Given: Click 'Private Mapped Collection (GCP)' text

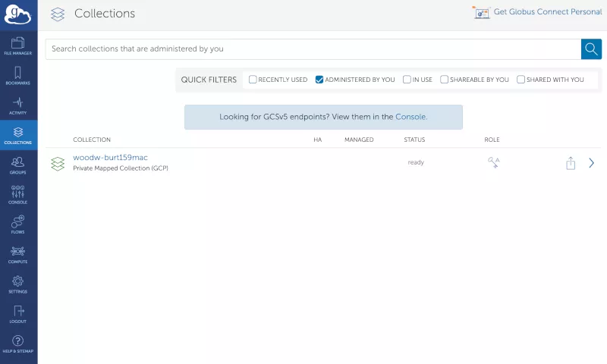Looking at the screenshot, I should [121, 168].
